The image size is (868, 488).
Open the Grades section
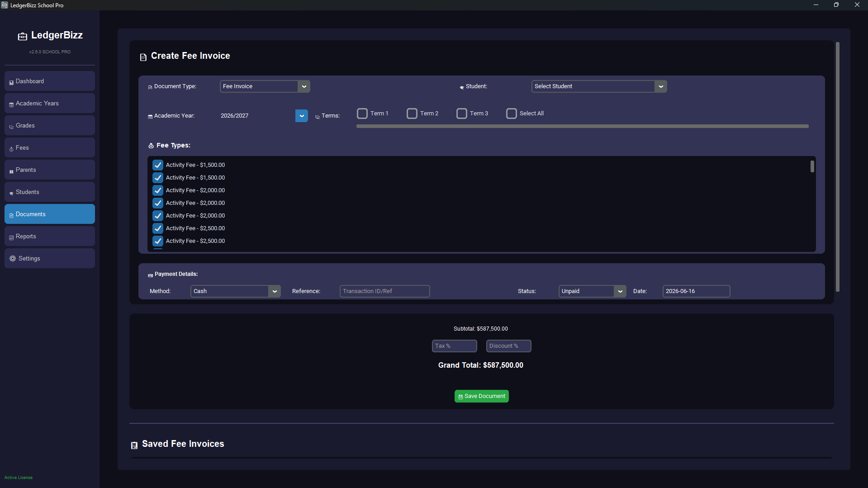(x=50, y=125)
